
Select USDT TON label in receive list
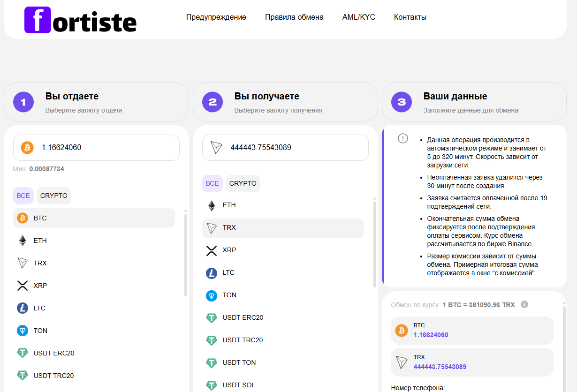coord(239,363)
